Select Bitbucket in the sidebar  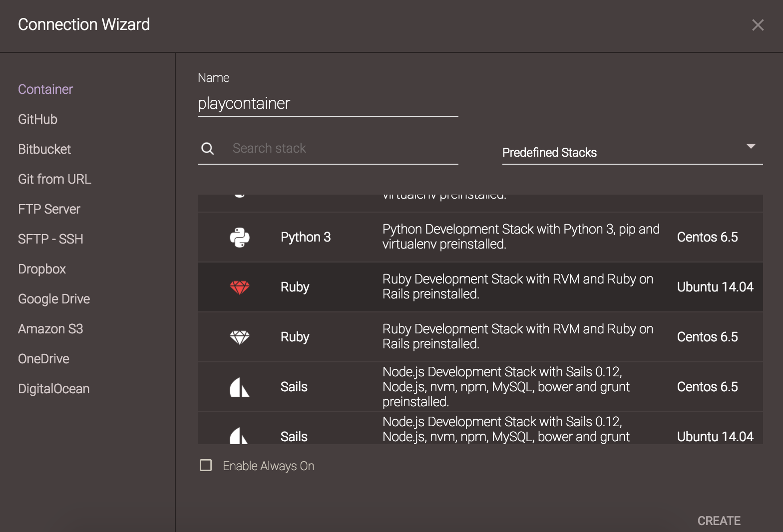(44, 149)
